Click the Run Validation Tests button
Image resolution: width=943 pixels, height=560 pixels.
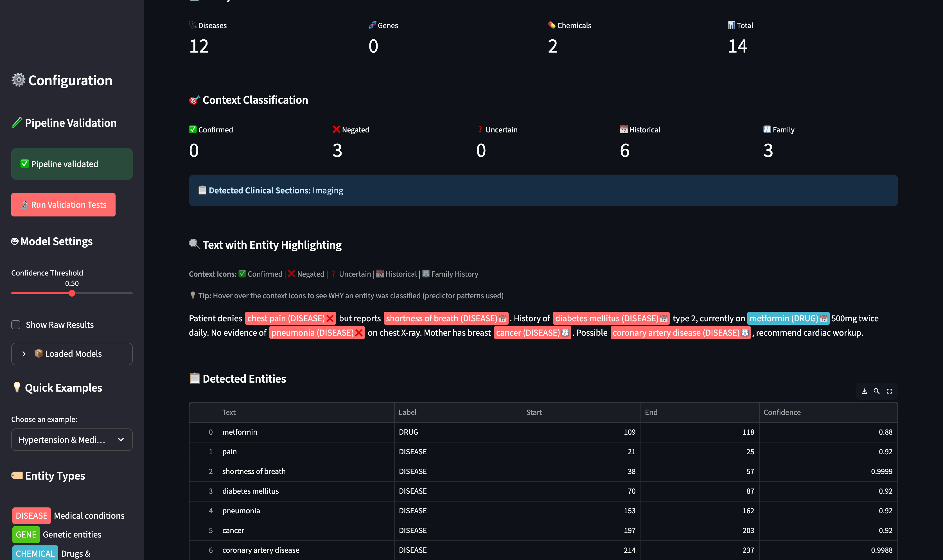coord(63,205)
